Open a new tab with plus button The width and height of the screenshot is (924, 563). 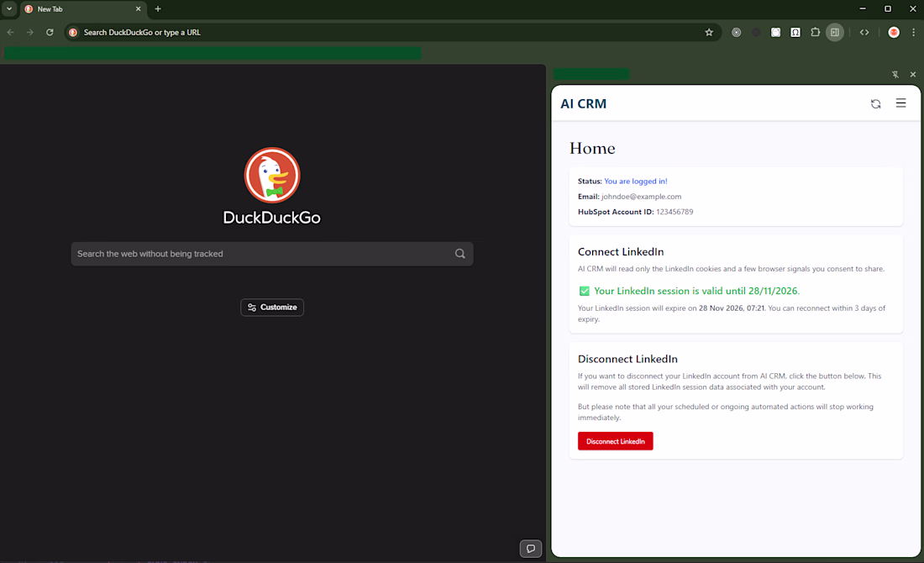point(157,9)
